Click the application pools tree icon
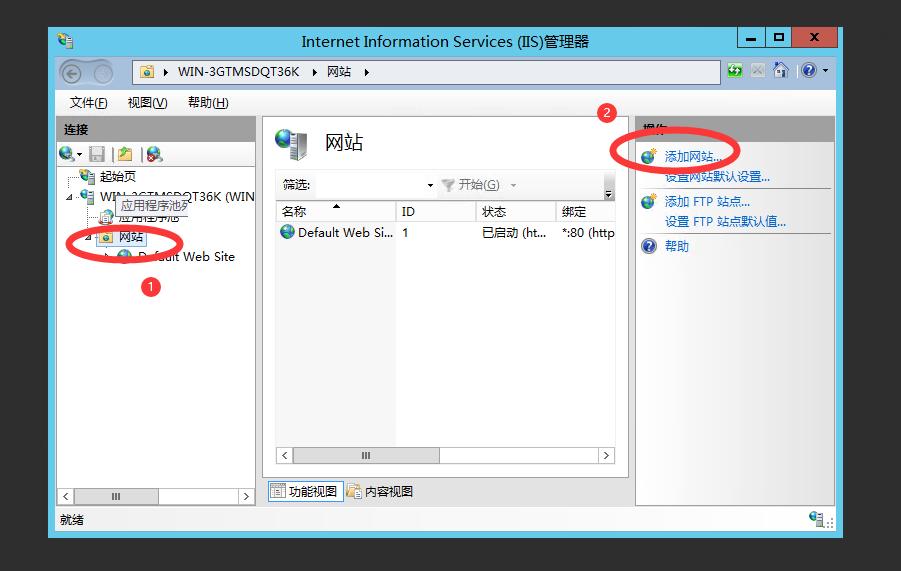This screenshot has width=901, height=571. [106, 217]
